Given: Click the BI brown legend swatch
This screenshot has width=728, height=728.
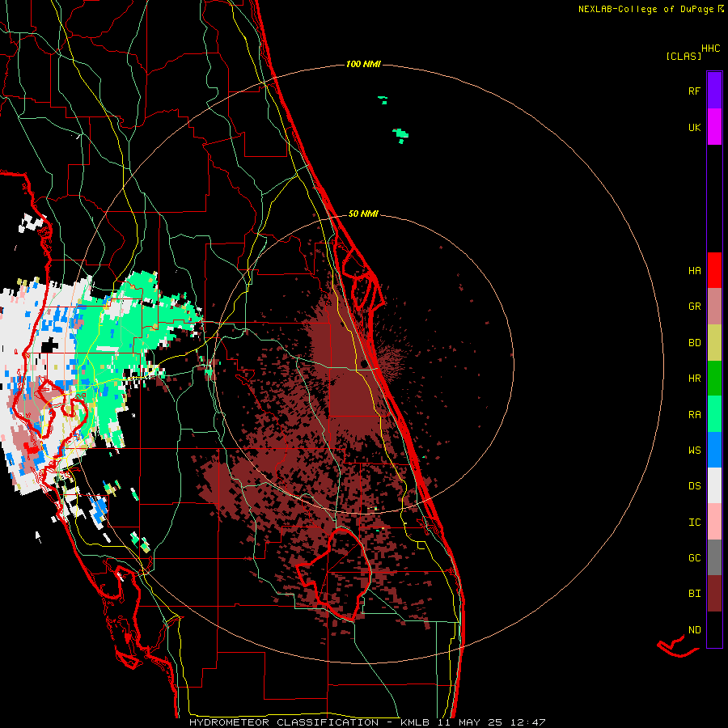Looking at the screenshot, I should click(714, 594).
